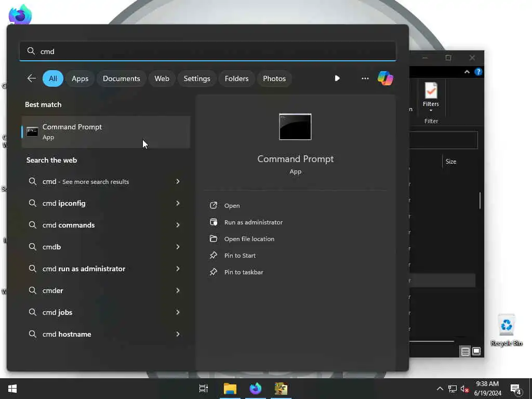Click the blue help question mark icon
The height and width of the screenshot is (399, 532).
tap(478, 72)
